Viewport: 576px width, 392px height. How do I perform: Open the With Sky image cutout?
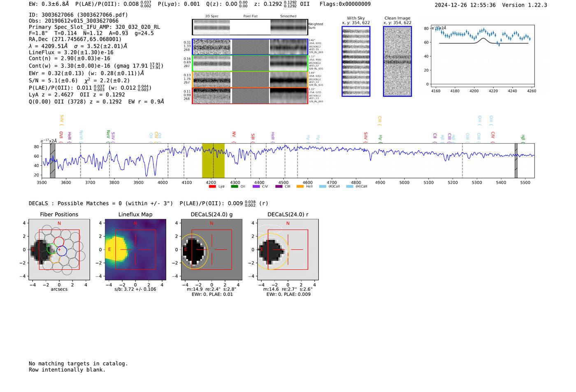(x=356, y=61)
